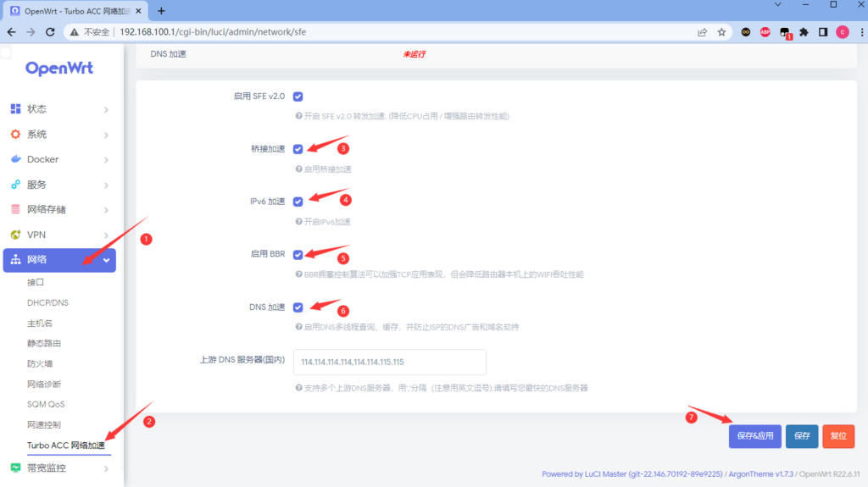868x487 pixels.
Task: Close the OpenWrt browser tab
Action: click(x=138, y=11)
